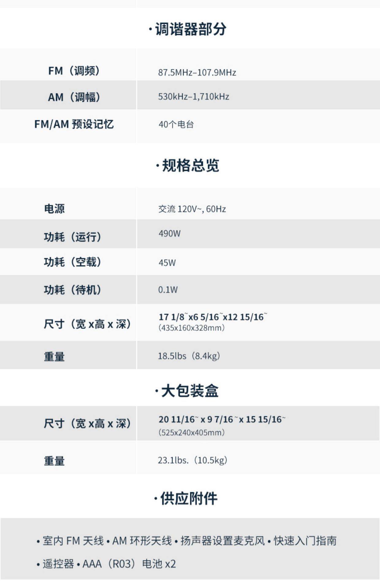Select the 435x160x328mm dimension text
Image resolution: width=380 pixels, height=588 pixels.
pos(192,328)
